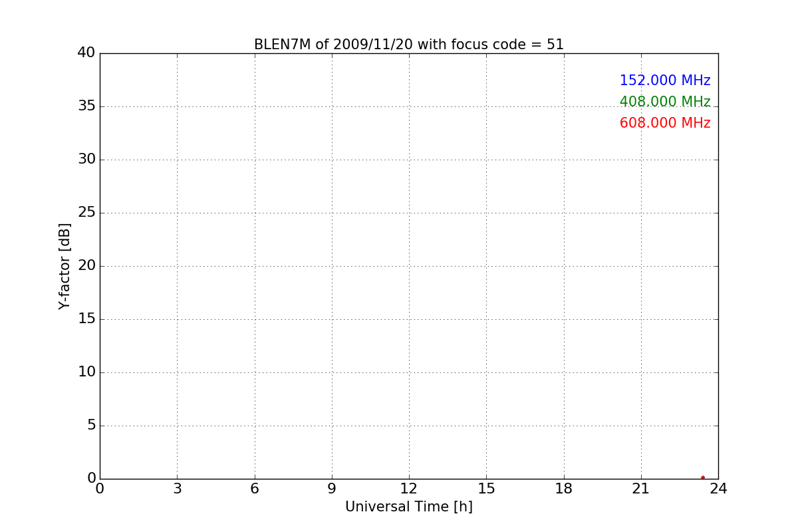Viewport: 798px width, 532px height.
Task: Click the y-axis tick label 10
Action: pyautogui.click(x=86, y=372)
